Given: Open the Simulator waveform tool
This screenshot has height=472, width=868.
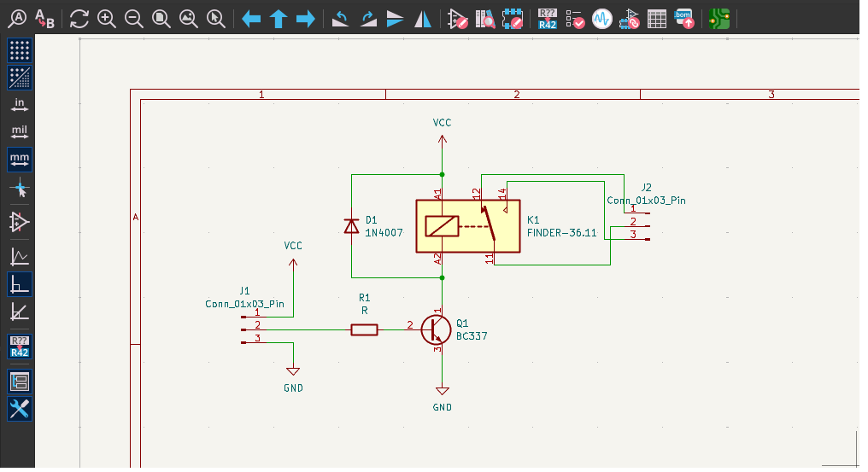Looking at the screenshot, I should coord(602,18).
